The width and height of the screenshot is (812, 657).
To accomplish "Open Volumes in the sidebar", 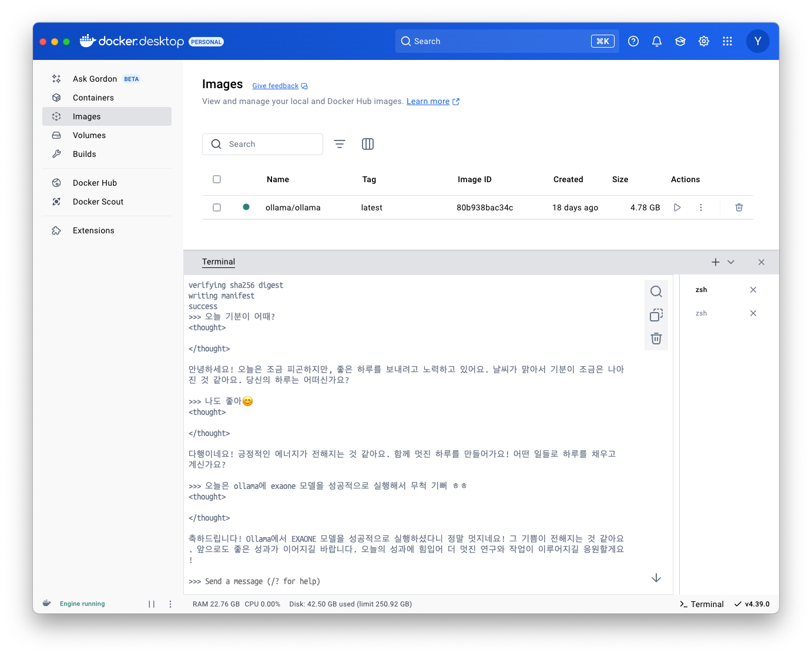I will (x=107, y=135).
